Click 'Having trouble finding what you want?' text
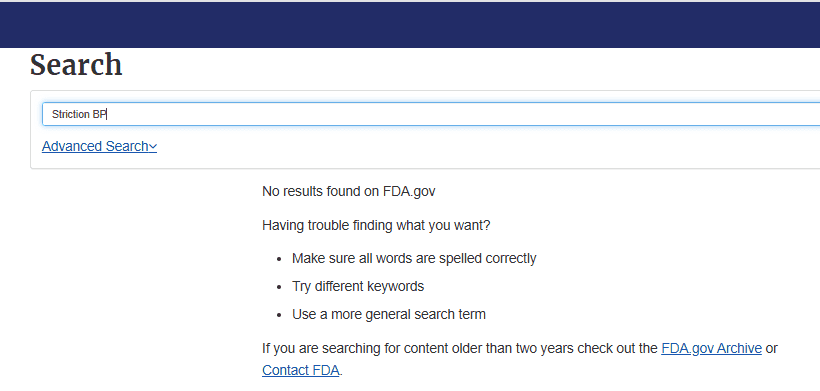This screenshot has width=820, height=391. pyautogui.click(x=376, y=226)
